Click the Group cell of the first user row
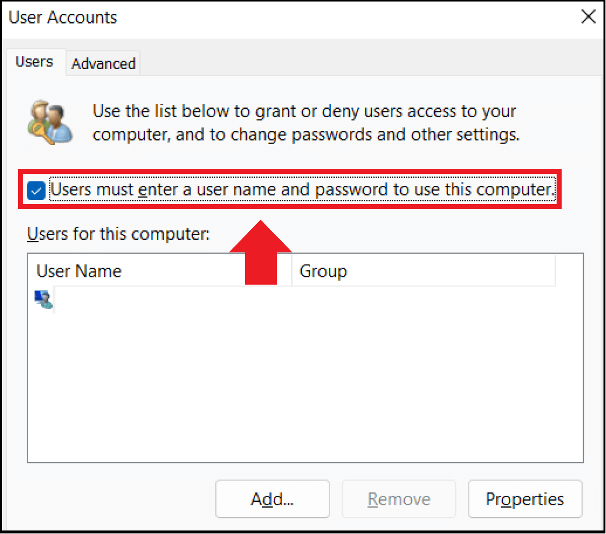The image size is (606, 534). point(420,298)
